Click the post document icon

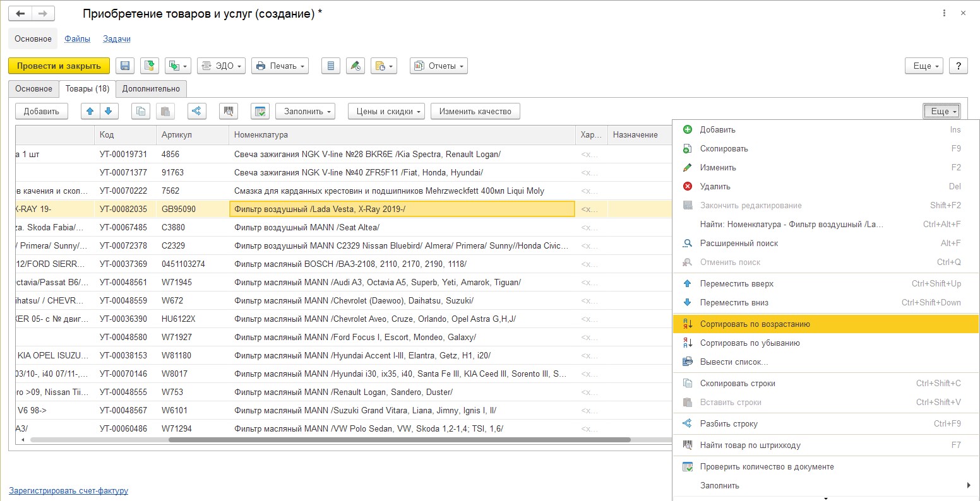click(x=149, y=66)
